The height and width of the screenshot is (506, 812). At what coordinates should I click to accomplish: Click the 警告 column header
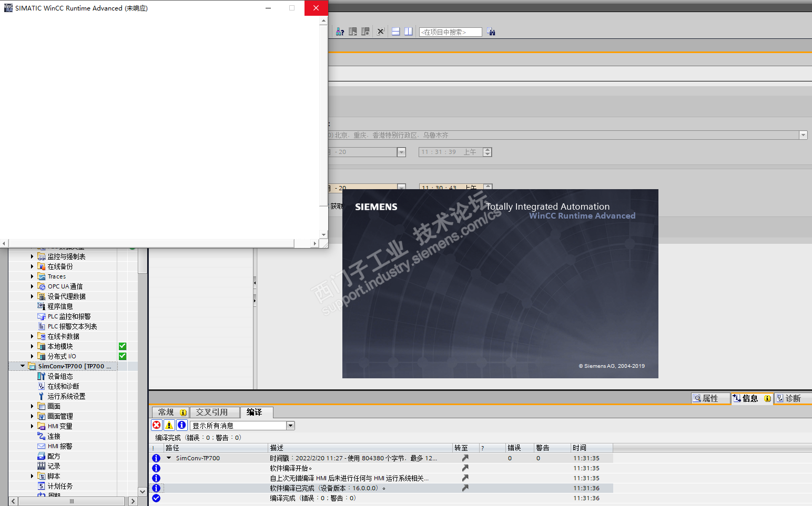coord(552,448)
